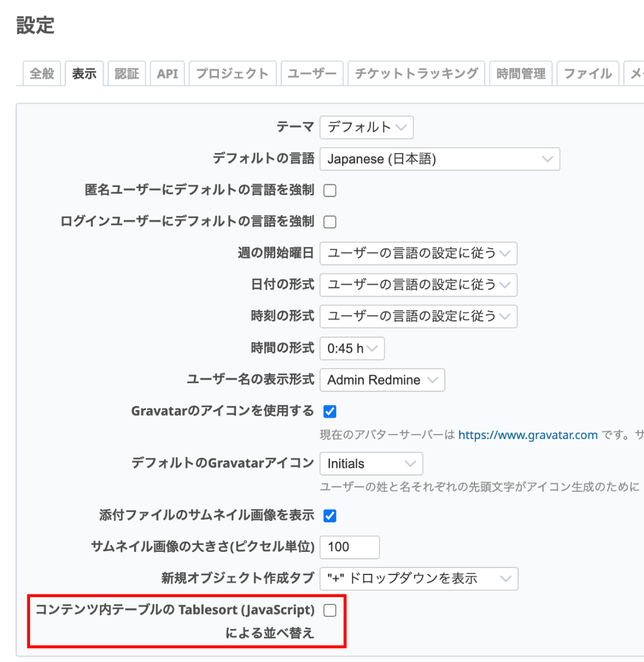Disable Gravatarのアイコンを使用する

click(330, 411)
